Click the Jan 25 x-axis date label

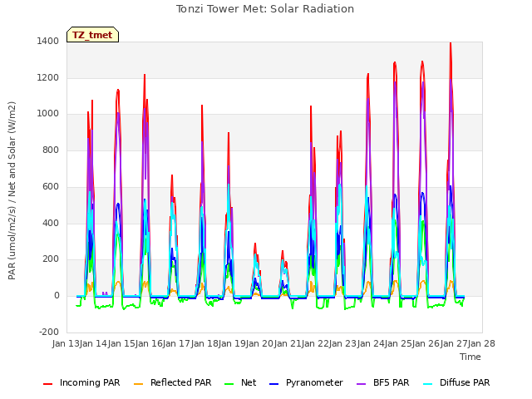pos(398,343)
